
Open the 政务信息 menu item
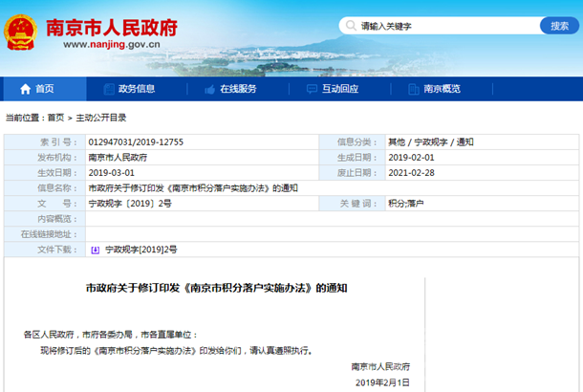[137, 89]
